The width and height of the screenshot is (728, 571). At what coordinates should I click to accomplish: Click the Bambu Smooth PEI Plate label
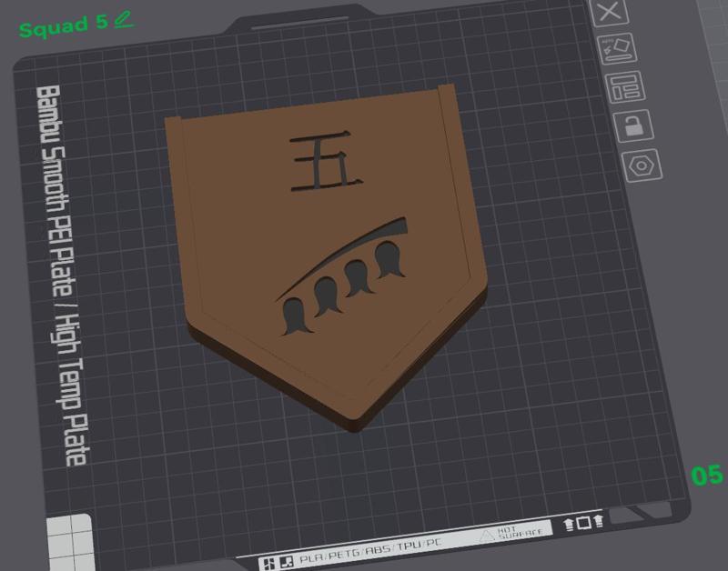point(61,275)
